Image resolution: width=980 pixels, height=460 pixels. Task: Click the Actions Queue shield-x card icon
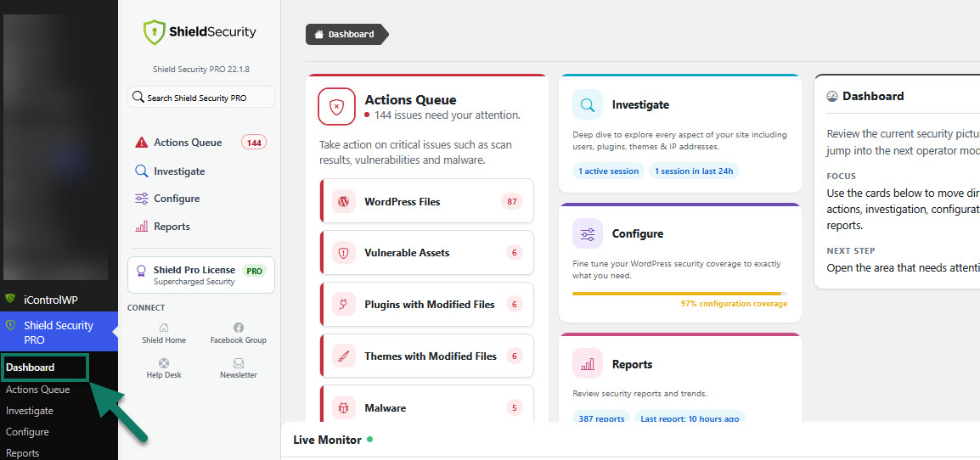click(x=337, y=107)
